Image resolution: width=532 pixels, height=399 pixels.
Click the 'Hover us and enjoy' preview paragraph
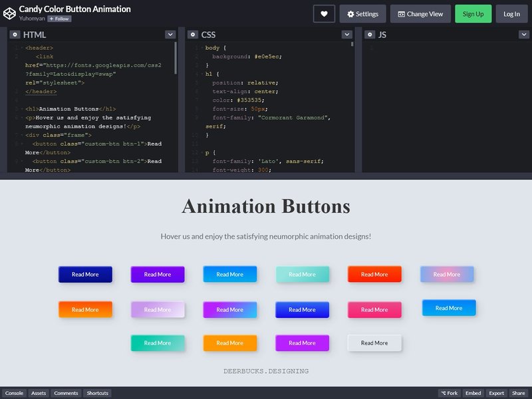point(265,236)
